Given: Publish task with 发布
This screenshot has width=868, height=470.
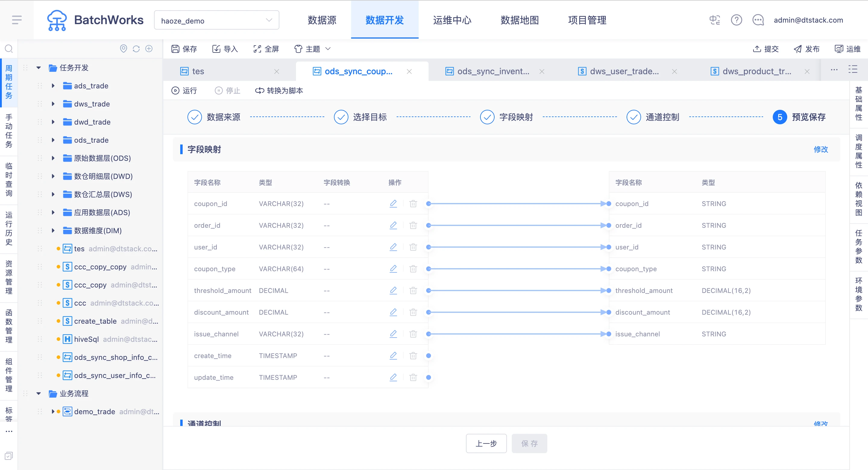Looking at the screenshot, I should [807, 49].
